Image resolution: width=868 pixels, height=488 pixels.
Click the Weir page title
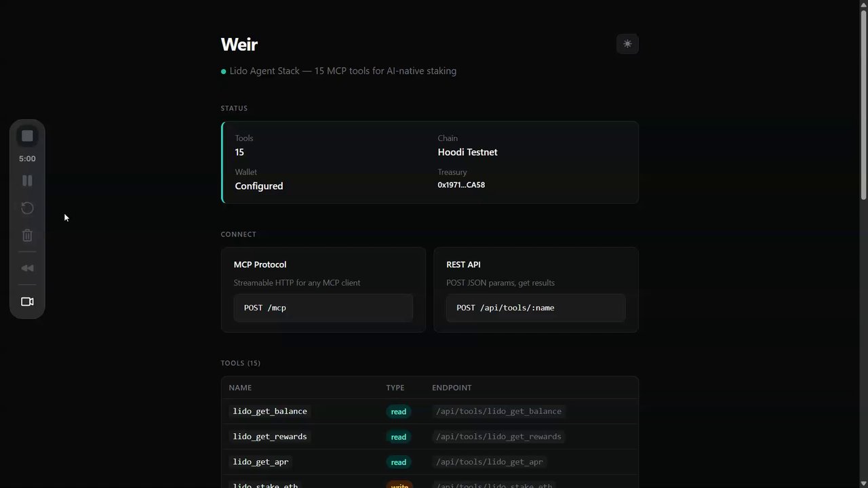239,45
